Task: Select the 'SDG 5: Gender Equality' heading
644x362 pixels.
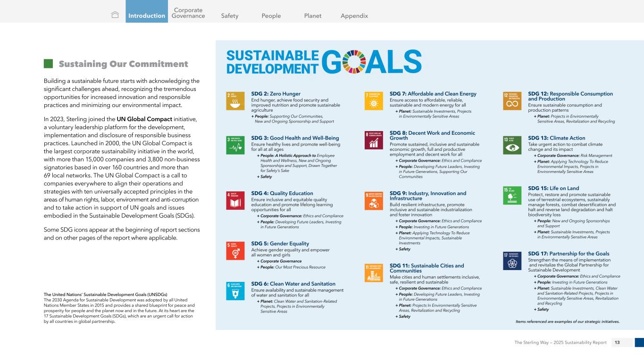Action: [x=280, y=244]
